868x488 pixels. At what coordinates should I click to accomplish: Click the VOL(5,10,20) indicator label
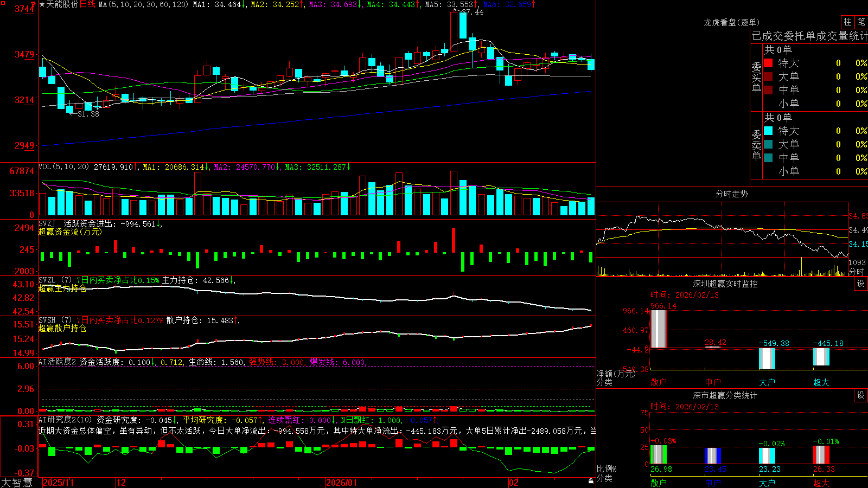[63, 167]
